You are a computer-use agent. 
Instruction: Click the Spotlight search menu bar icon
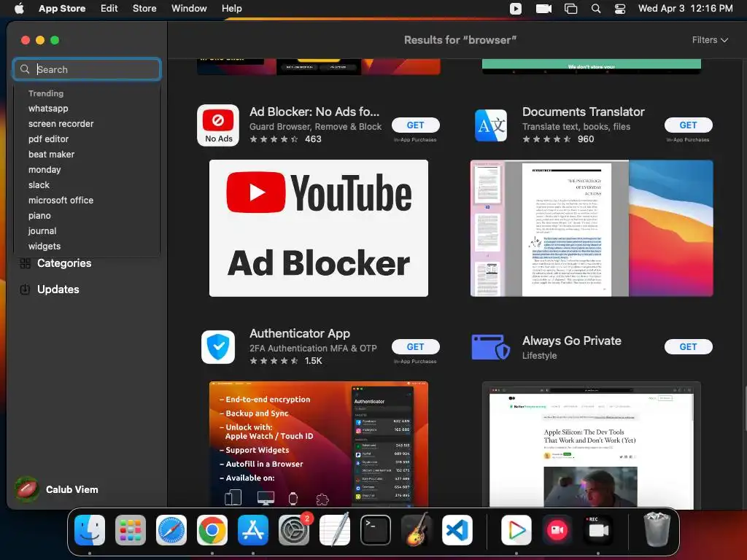click(x=596, y=9)
